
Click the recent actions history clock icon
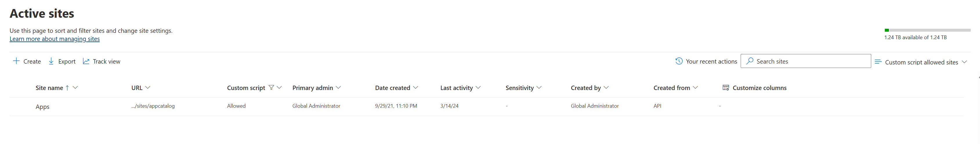(x=679, y=61)
